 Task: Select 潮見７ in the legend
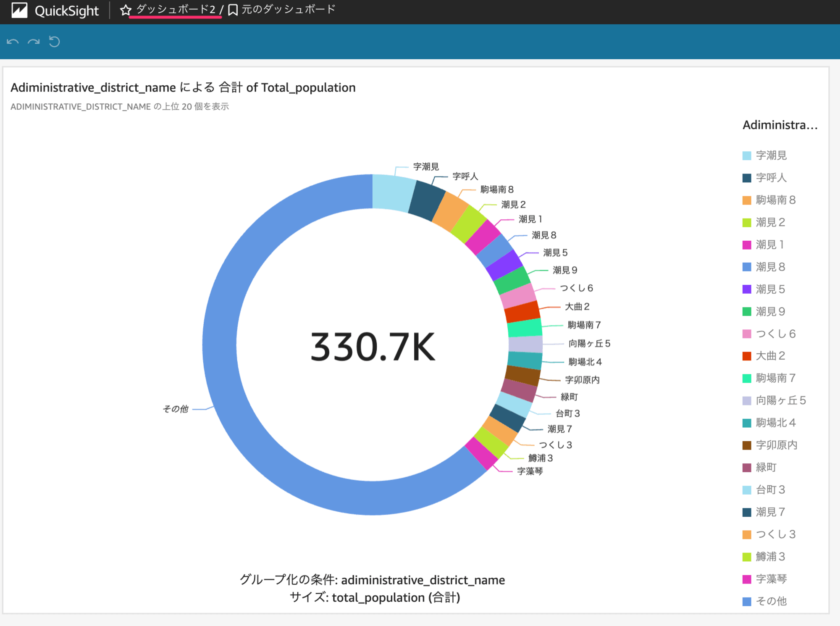(x=764, y=512)
